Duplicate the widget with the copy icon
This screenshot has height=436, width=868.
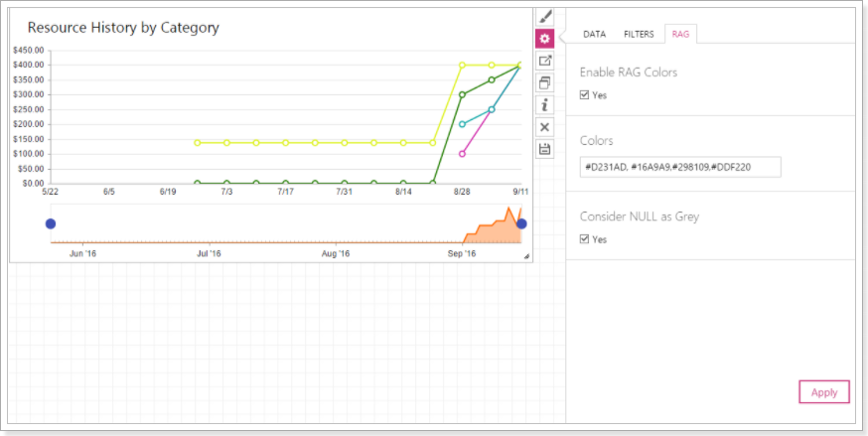click(x=544, y=83)
